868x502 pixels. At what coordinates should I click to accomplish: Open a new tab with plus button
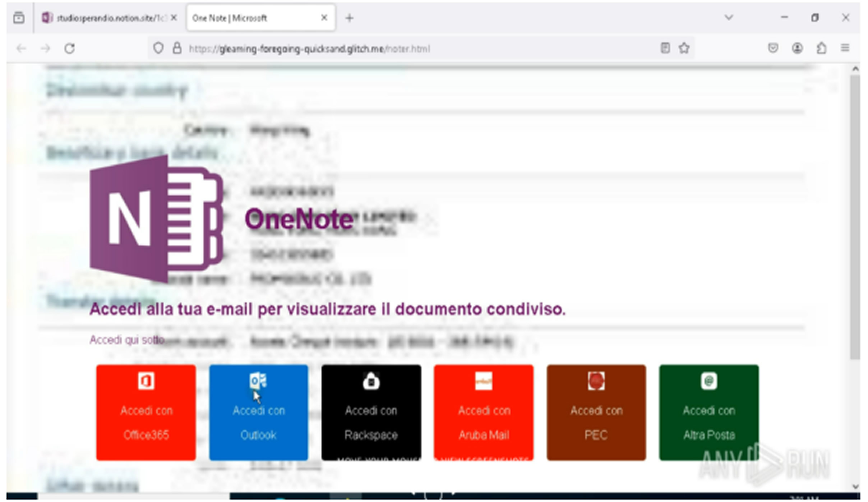[349, 18]
